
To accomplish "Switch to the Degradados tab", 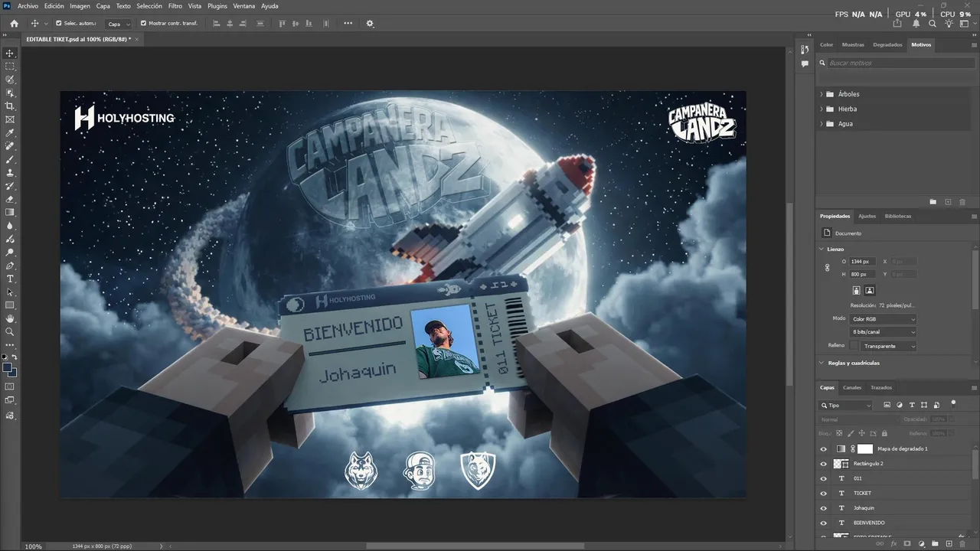I will pos(887,44).
